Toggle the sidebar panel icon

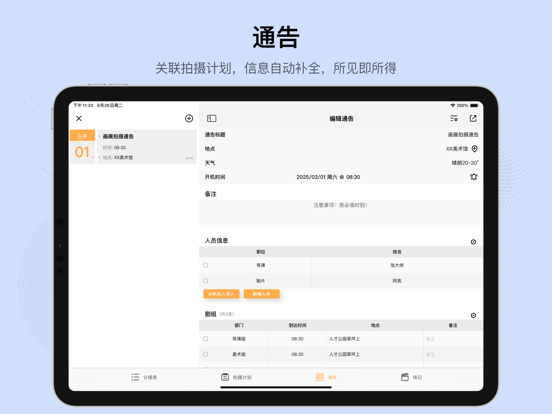(x=212, y=119)
